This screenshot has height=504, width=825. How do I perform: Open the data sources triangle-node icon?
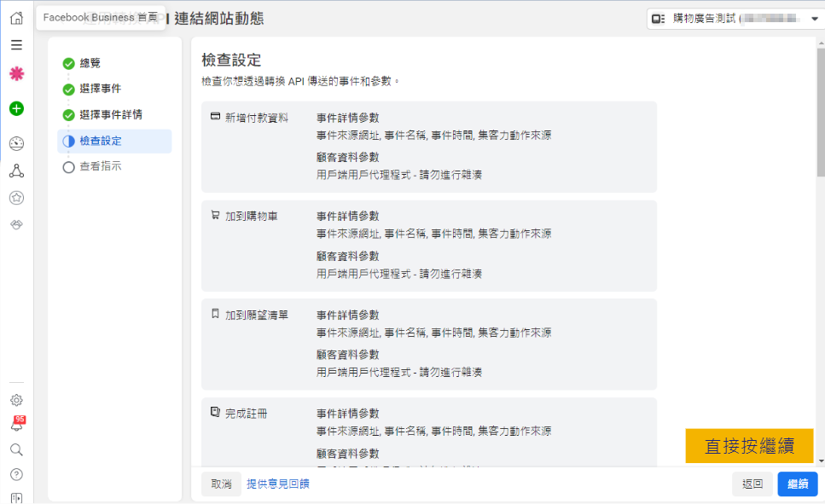16,171
